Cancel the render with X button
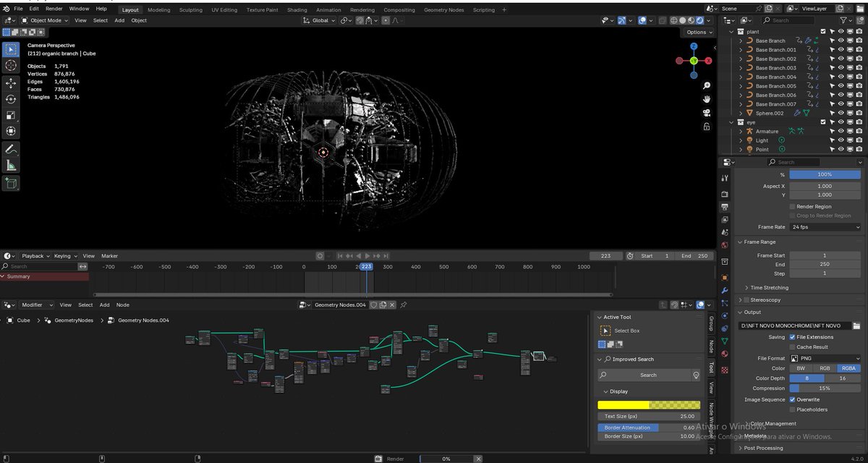The width and height of the screenshot is (868, 463). pos(477,459)
